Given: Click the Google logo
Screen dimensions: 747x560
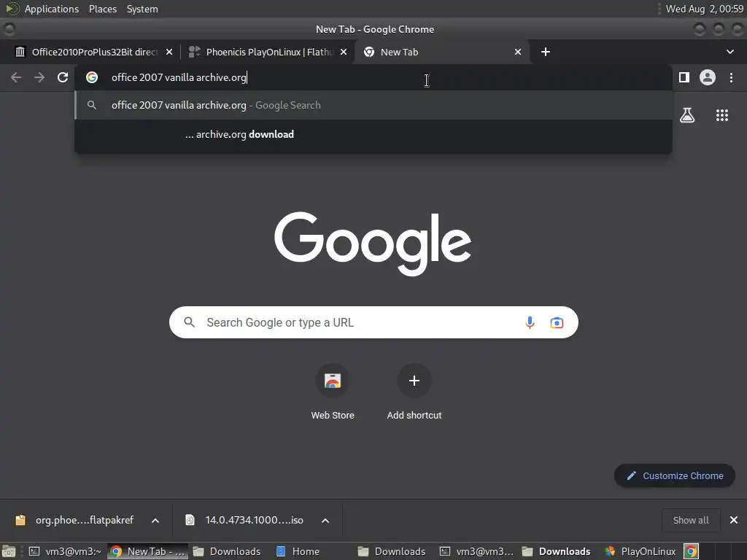Looking at the screenshot, I should coord(373,244).
